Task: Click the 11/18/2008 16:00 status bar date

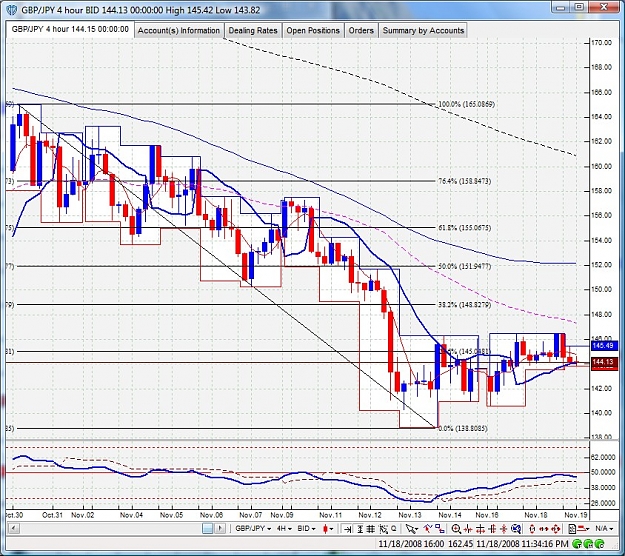Action: (x=411, y=544)
